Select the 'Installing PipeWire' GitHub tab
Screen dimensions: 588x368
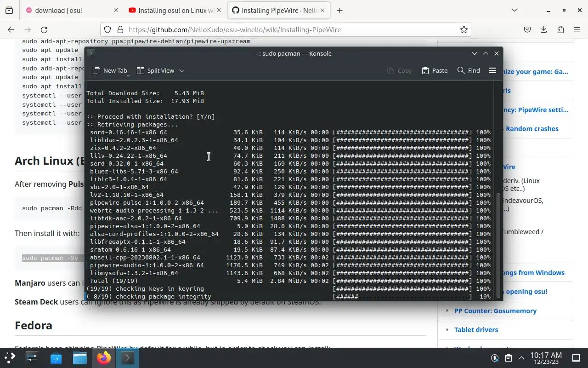279,10
